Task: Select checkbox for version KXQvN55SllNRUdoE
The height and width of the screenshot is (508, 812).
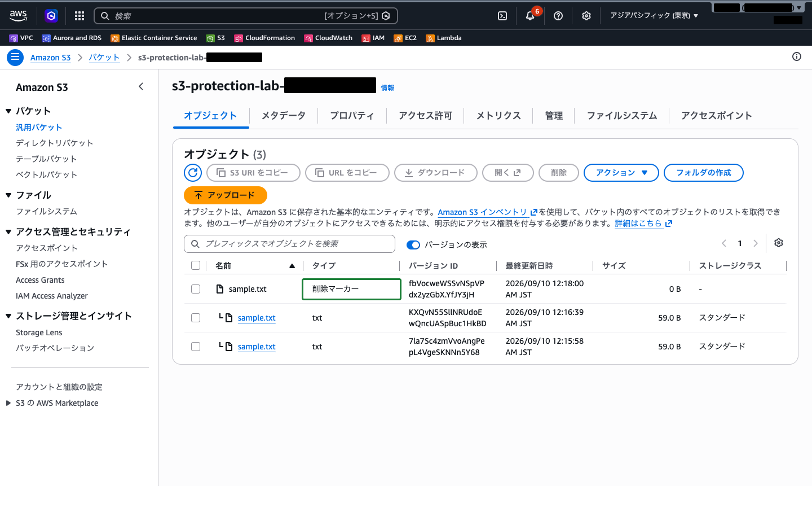Action: pyautogui.click(x=196, y=318)
